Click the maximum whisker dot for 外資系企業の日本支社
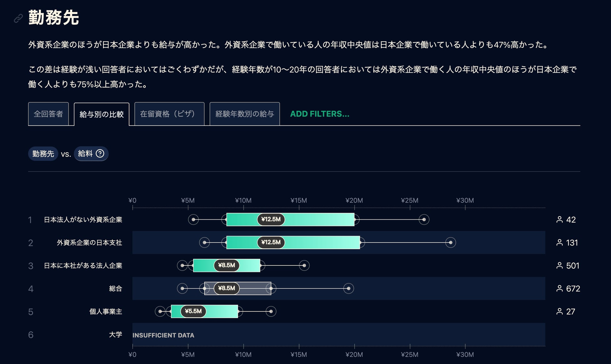The image size is (611, 364). (450, 243)
